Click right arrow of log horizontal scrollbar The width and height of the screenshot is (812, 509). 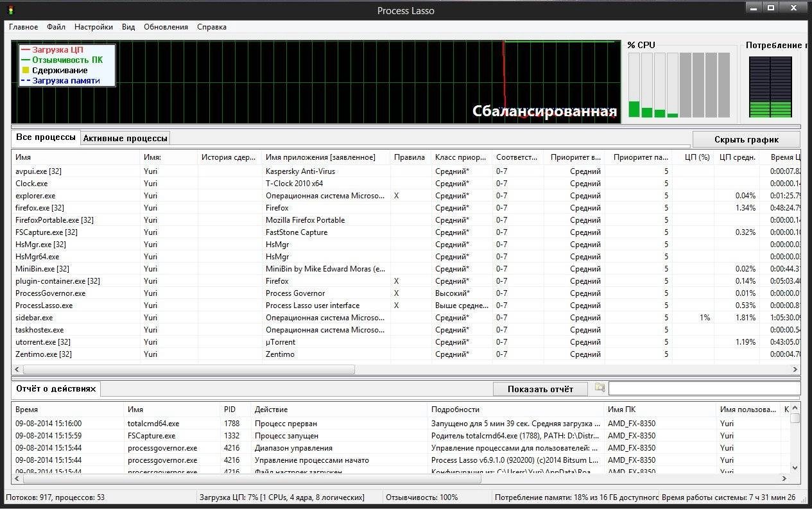coord(785,479)
